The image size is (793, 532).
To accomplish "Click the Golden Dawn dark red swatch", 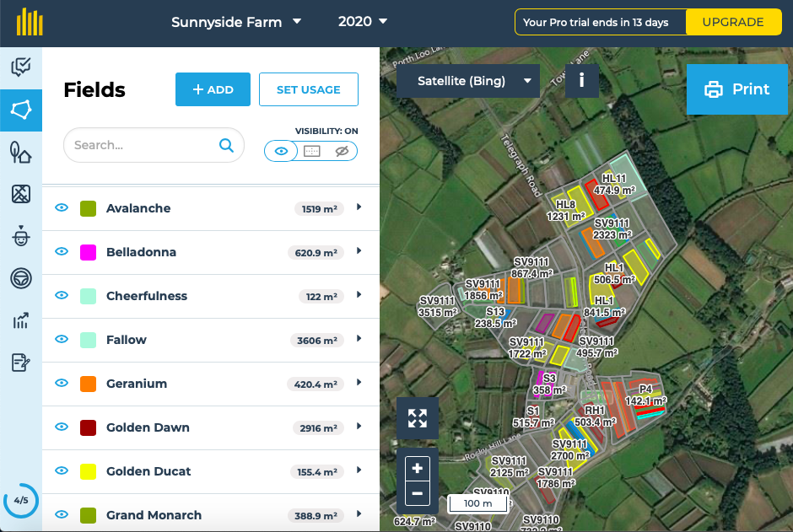I will click(88, 427).
